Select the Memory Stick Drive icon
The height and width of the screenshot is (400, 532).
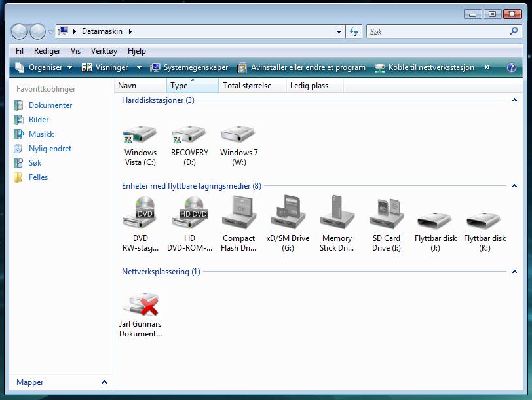(337, 213)
